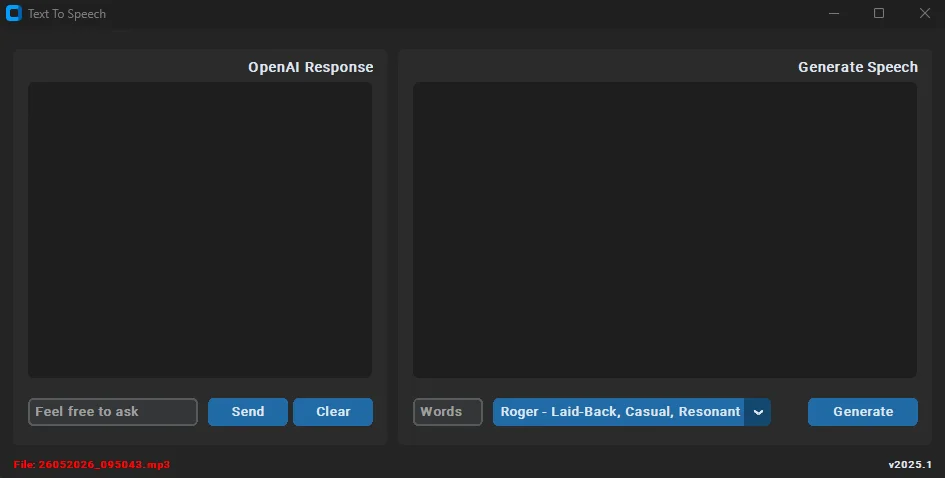This screenshot has width=945, height=478.
Task: Maximize the Text To Speech window
Action: pos(879,13)
